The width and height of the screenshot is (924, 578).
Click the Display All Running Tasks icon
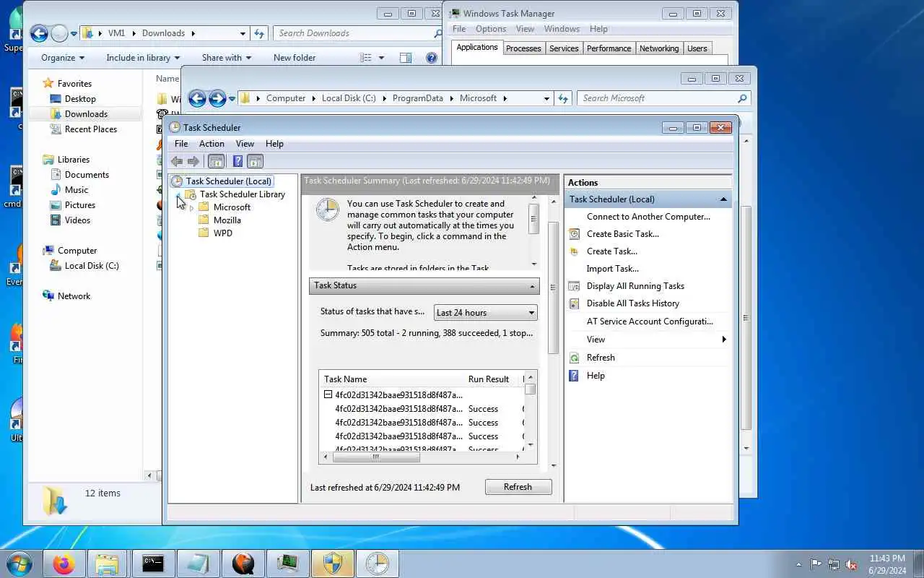(575, 286)
